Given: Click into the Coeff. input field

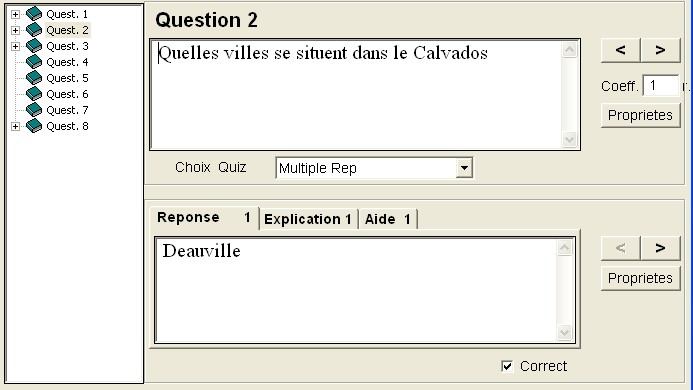Looking at the screenshot, I should (x=661, y=85).
